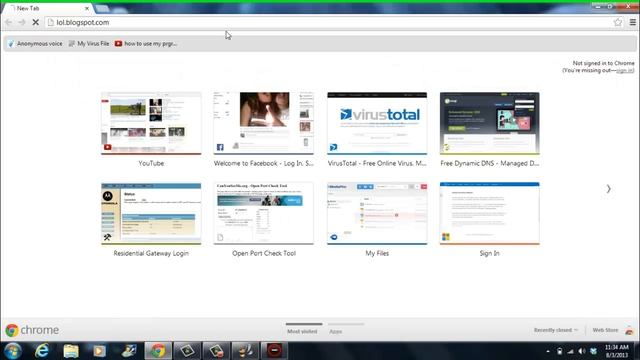Open the Free Dynamic DNS thumbnail
The image size is (640, 360).
point(489,123)
